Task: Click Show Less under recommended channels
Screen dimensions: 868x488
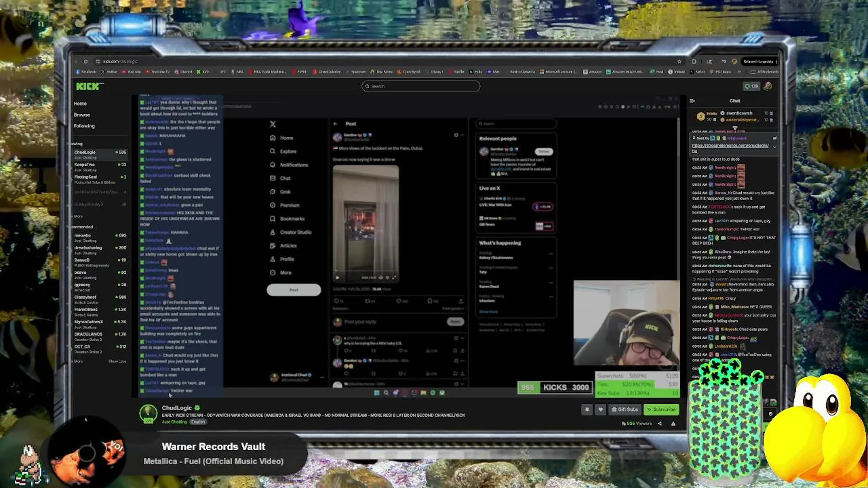Action: pos(117,361)
